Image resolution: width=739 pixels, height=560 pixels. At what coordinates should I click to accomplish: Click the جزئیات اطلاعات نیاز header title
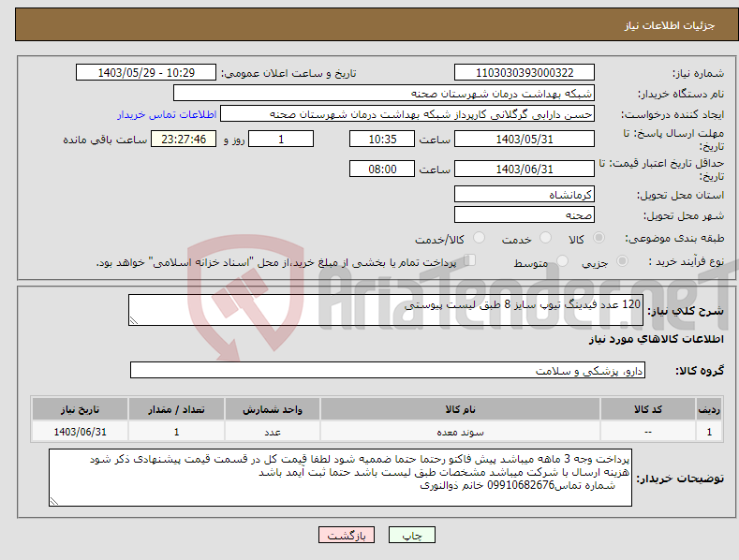[x=670, y=25]
